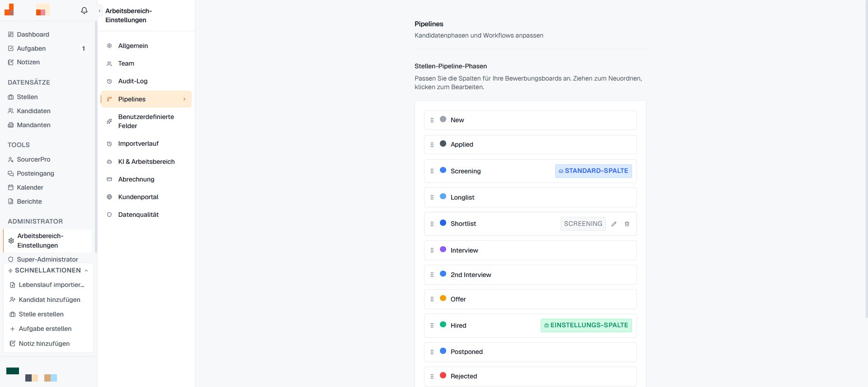The width and height of the screenshot is (868, 387).
Task: Open Super-Administrator section
Action: click(x=47, y=259)
